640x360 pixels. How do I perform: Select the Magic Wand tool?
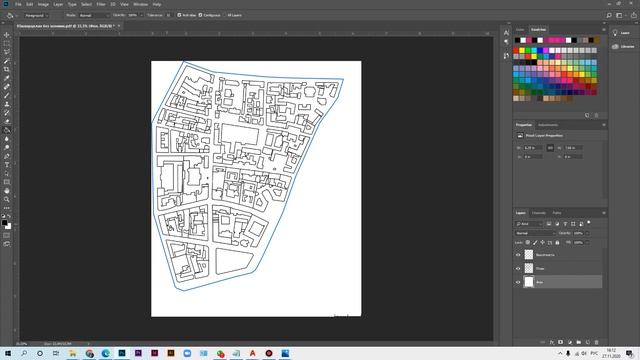click(7, 61)
